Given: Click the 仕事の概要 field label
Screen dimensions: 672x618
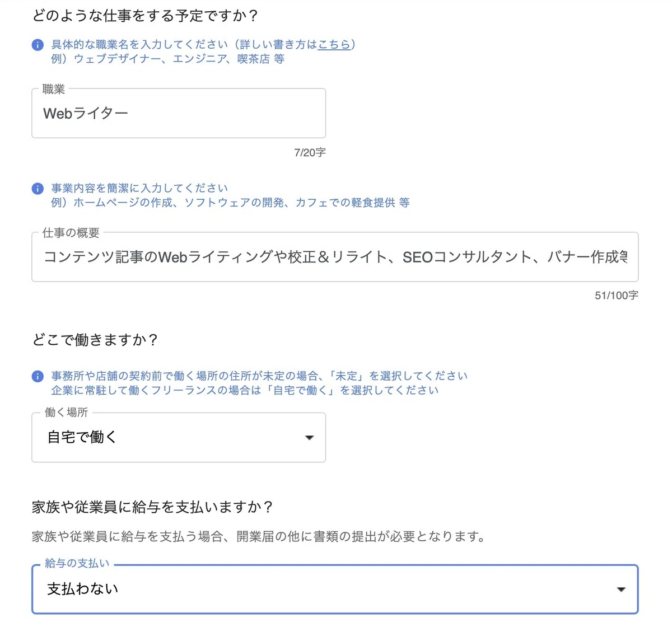Looking at the screenshot, I should coord(71,232).
